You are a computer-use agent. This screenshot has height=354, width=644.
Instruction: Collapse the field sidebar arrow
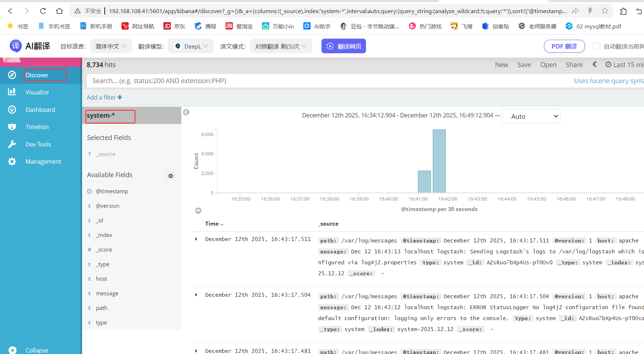[x=186, y=112]
